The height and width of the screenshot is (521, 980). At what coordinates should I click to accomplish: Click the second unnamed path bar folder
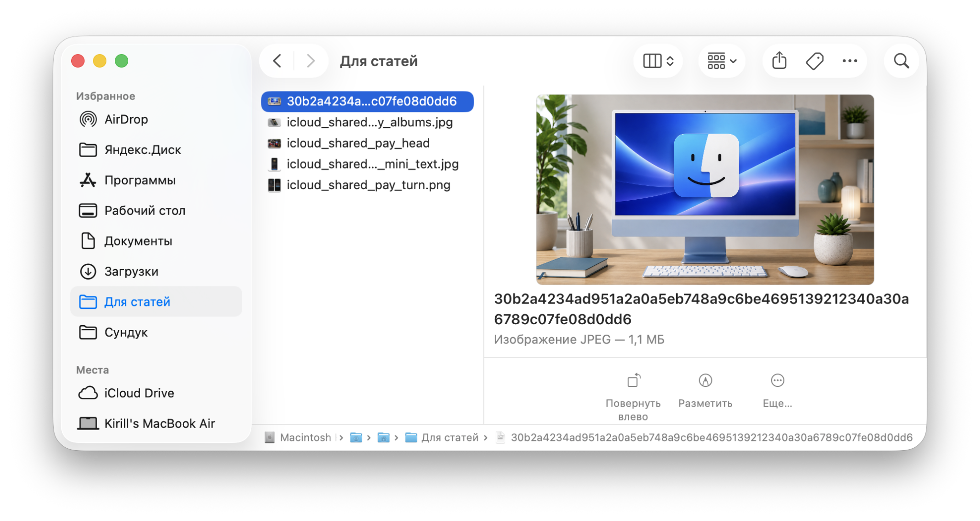[x=383, y=438]
